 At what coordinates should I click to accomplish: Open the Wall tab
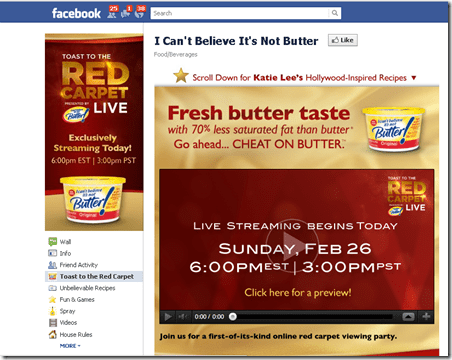click(x=65, y=242)
